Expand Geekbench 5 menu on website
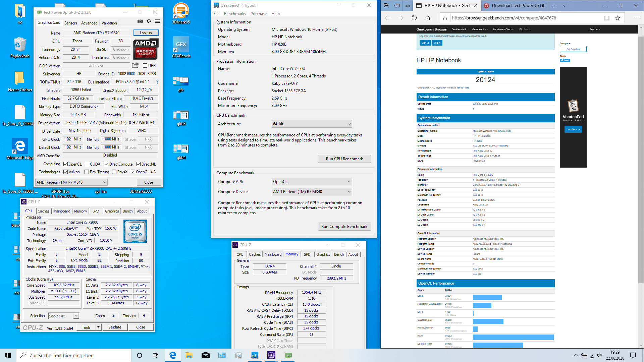This screenshot has height=362, width=644. tap(459, 29)
